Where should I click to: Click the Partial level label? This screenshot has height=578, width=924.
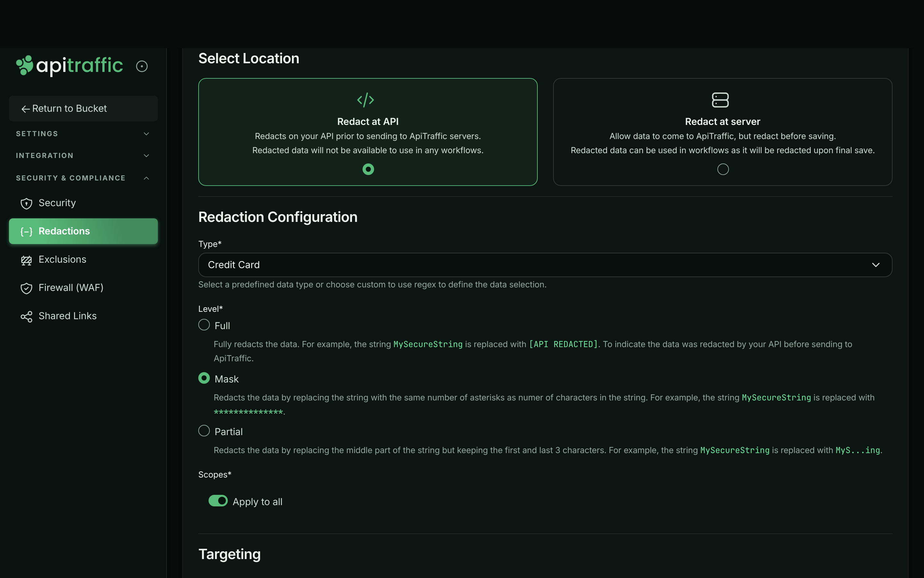(228, 432)
